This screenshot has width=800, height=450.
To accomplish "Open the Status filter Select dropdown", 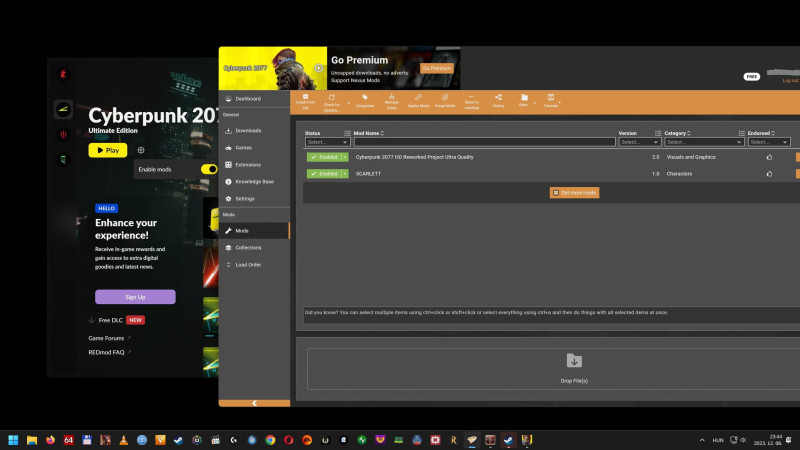I will tap(328, 142).
